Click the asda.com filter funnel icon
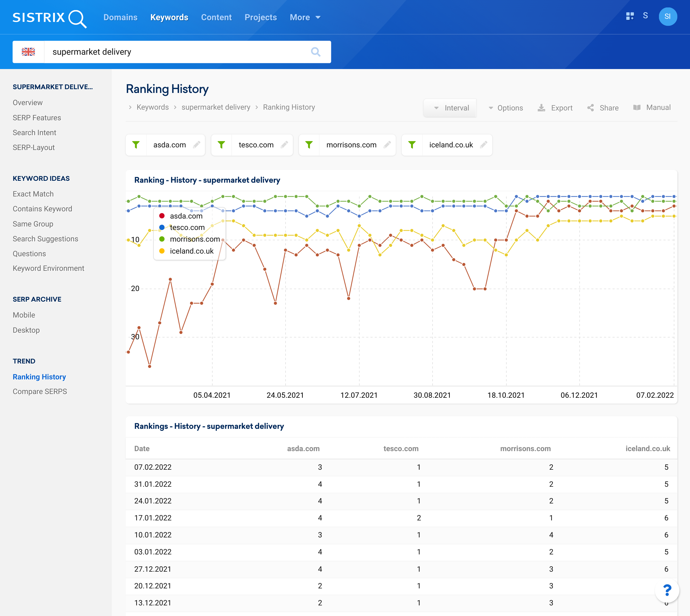Screen dimensions: 690x616 [136, 145]
